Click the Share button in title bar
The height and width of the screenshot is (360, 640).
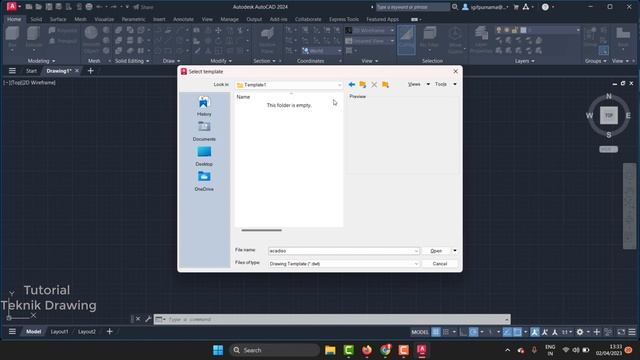[143, 7]
